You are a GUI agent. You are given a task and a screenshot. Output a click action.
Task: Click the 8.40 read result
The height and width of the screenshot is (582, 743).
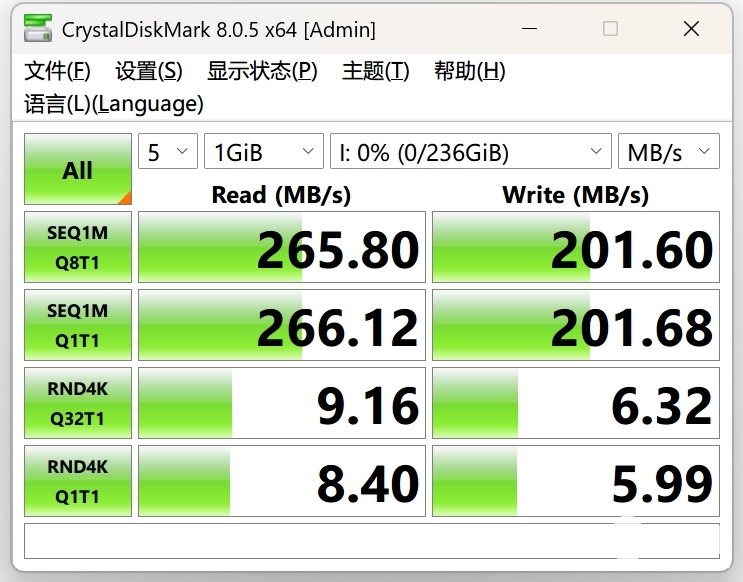(x=282, y=481)
